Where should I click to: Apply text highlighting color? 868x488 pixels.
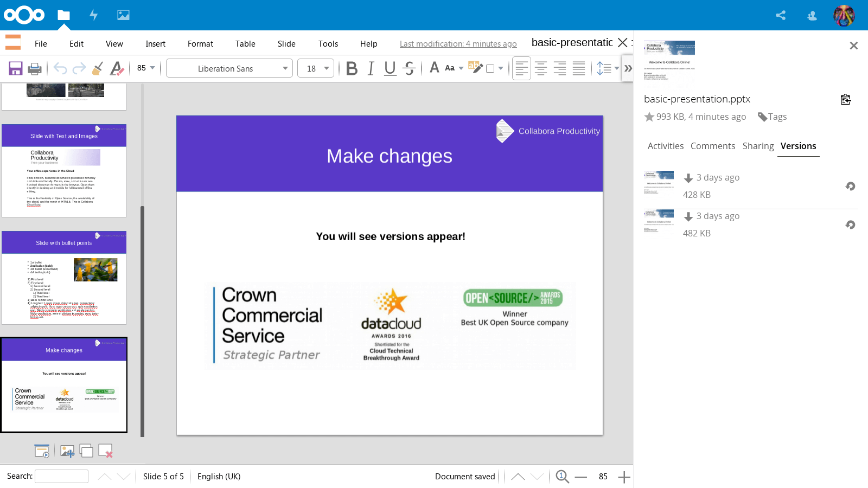tap(475, 68)
